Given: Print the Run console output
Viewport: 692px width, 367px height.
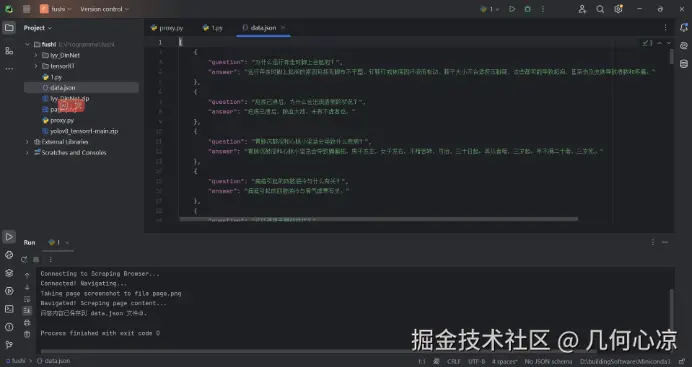Looking at the screenshot, I should click(27, 322).
